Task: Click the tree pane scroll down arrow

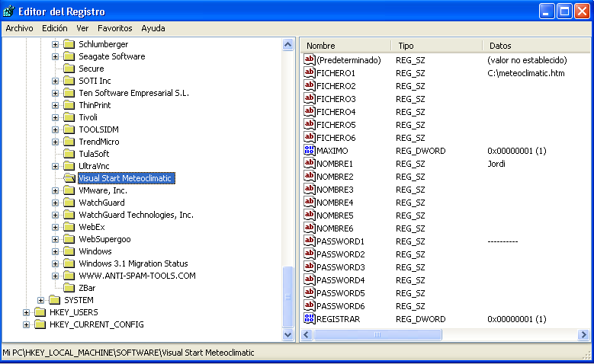Action: pyautogui.click(x=288, y=334)
